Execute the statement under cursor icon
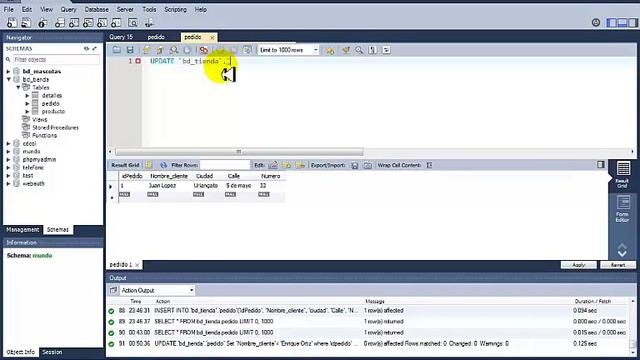 pyautogui.click(x=160, y=50)
